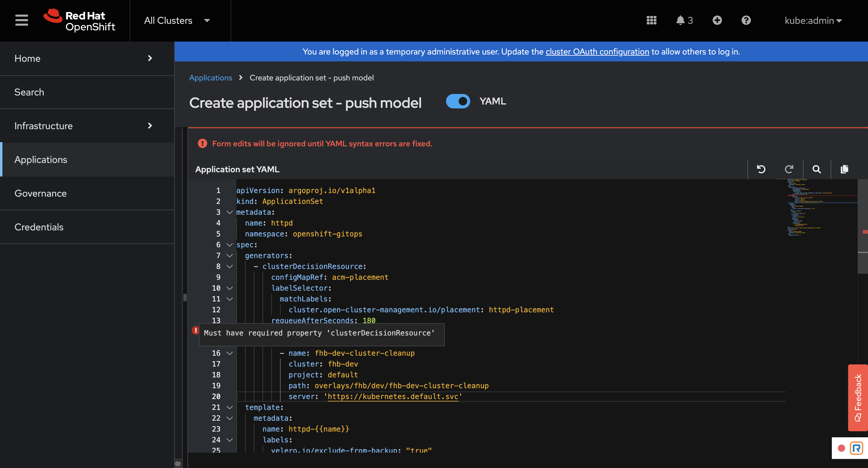Viewport: 868px width, 468px height.
Task: Collapse the metadata block on line 3
Action: pyautogui.click(x=230, y=212)
